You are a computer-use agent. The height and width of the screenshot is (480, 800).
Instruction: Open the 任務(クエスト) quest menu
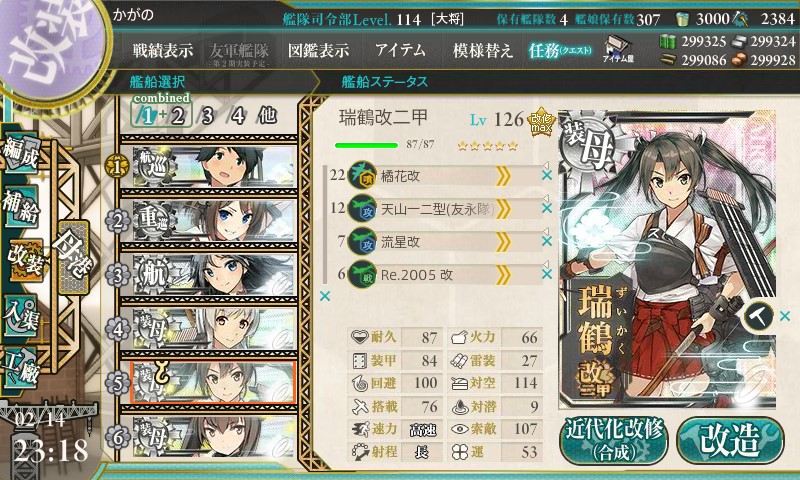point(560,50)
